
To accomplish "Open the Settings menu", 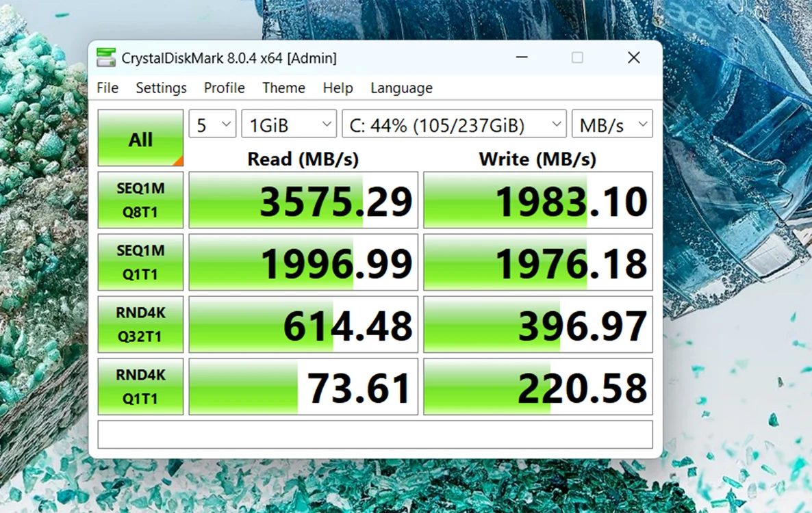I will click(161, 88).
